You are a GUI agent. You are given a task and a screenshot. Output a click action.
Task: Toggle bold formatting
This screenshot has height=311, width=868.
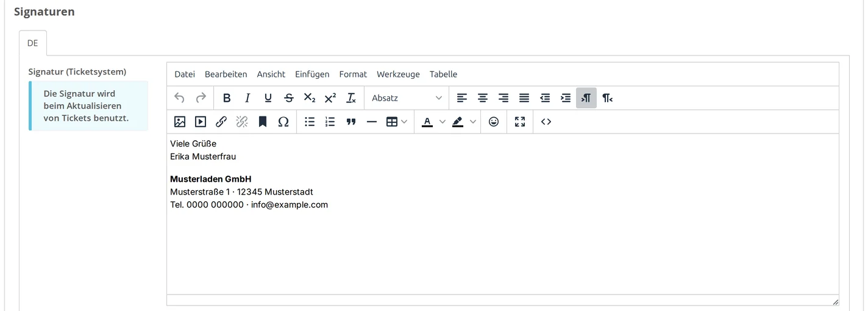click(227, 98)
